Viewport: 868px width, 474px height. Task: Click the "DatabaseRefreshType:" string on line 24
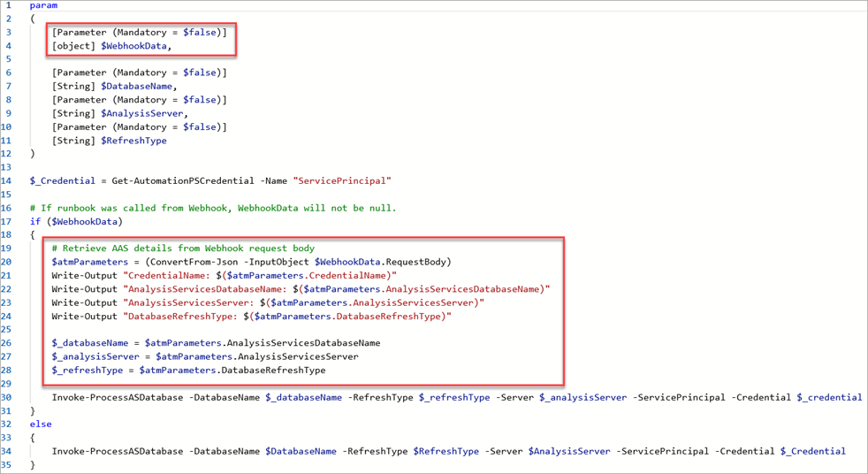pyautogui.click(x=180, y=317)
